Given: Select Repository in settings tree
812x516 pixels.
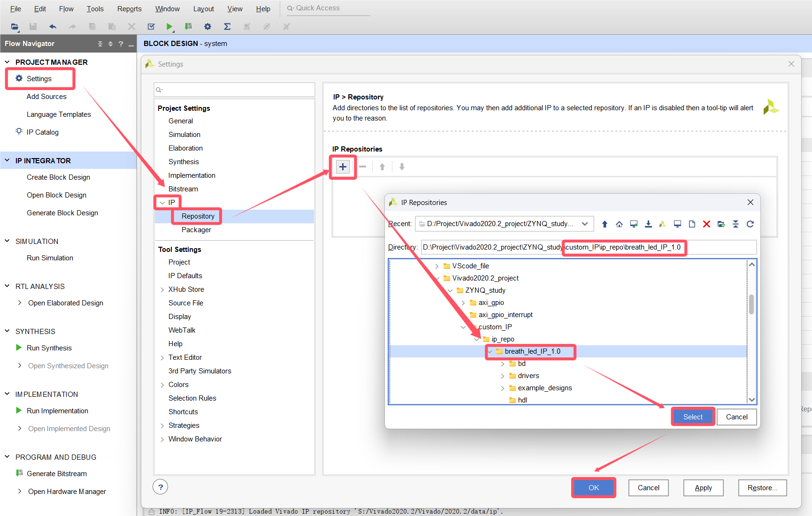Looking at the screenshot, I should coord(198,216).
